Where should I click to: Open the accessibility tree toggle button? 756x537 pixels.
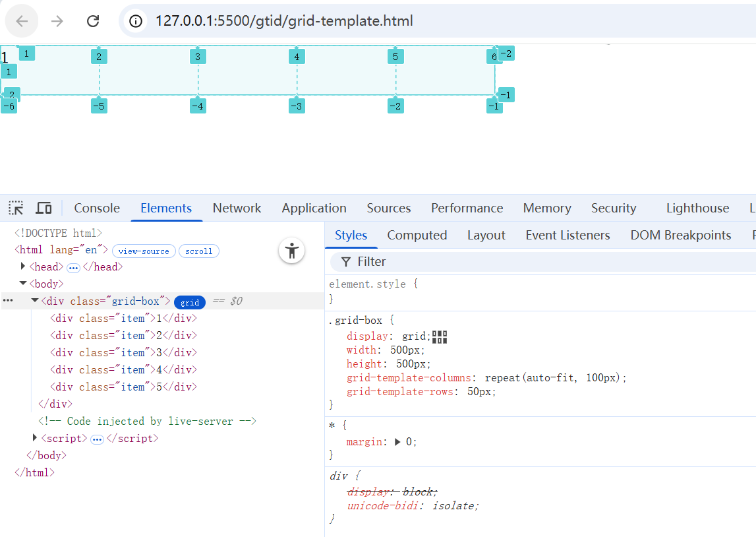pyautogui.click(x=292, y=251)
